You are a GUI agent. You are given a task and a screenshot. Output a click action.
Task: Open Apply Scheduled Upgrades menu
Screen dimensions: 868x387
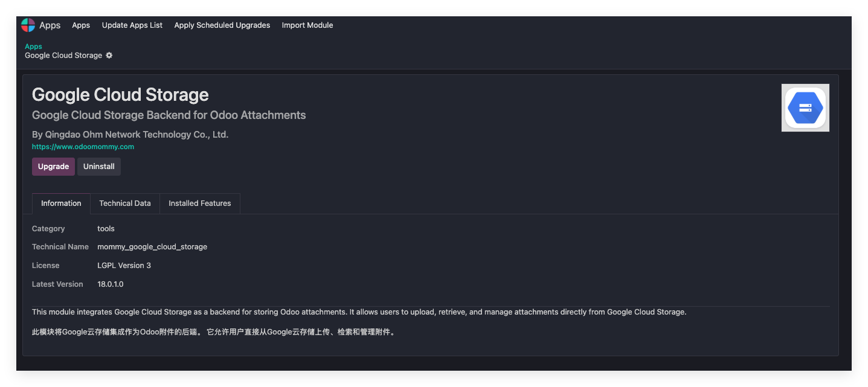pyautogui.click(x=222, y=25)
